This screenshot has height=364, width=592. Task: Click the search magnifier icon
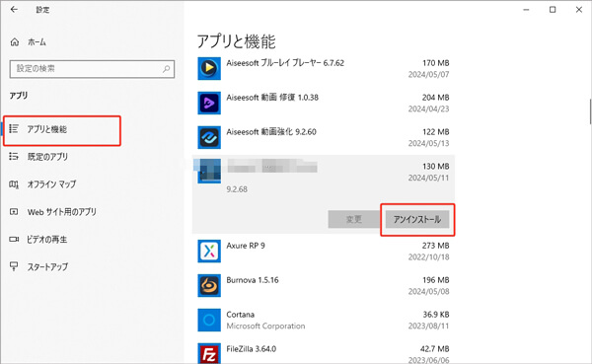tap(166, 69)
